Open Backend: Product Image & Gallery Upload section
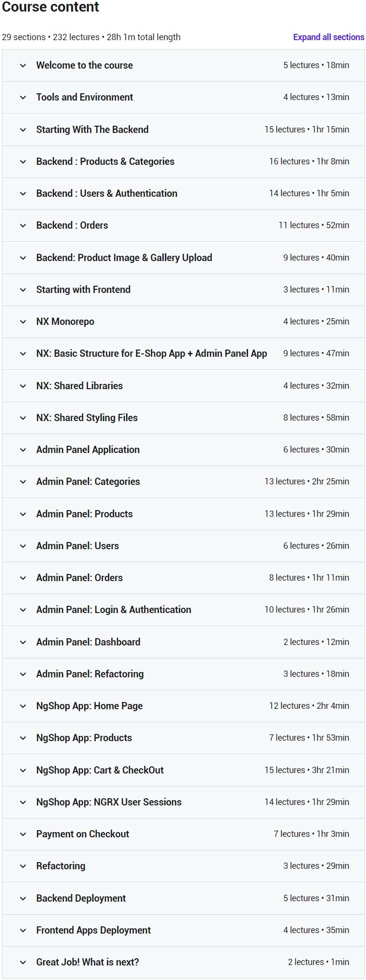This screenshot has width=366, height=980. point(183,258)
